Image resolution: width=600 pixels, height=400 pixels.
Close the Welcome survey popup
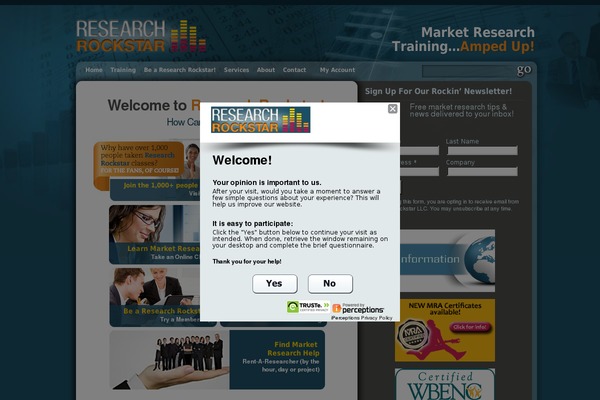pos(392,109)
